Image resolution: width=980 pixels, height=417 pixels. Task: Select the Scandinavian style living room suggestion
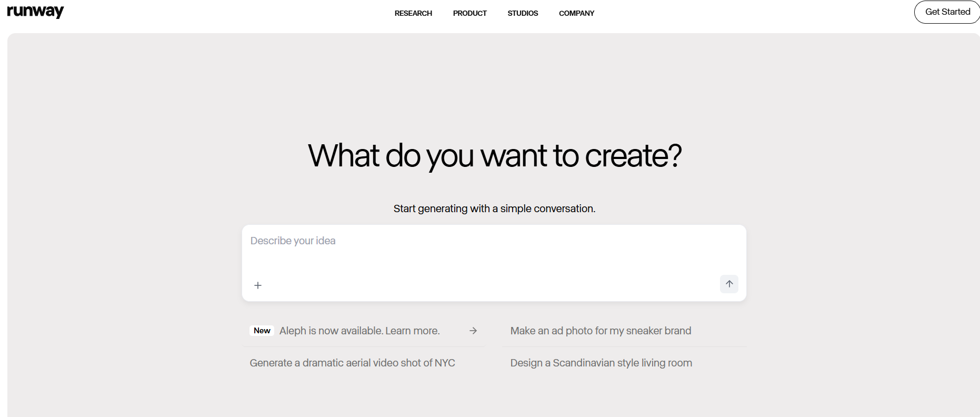(x=601, y=363)
